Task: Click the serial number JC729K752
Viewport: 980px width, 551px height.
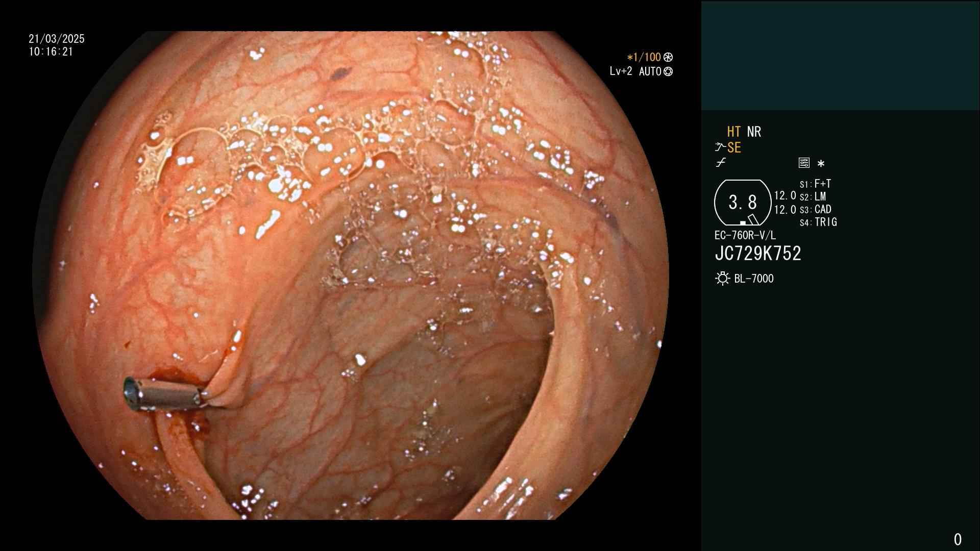Action: pos(758,254)
